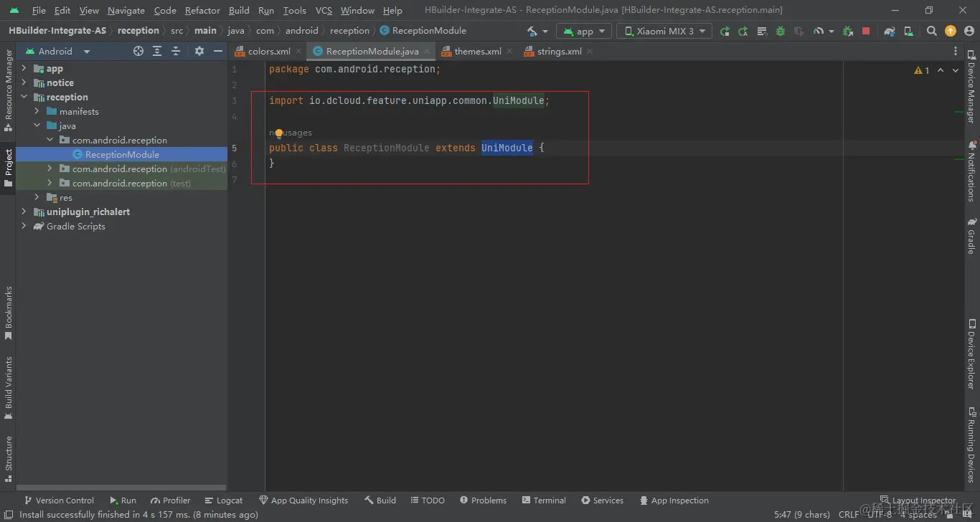
Task: Click Attach Debugger to Android Process icon
Action: [848, 31]
